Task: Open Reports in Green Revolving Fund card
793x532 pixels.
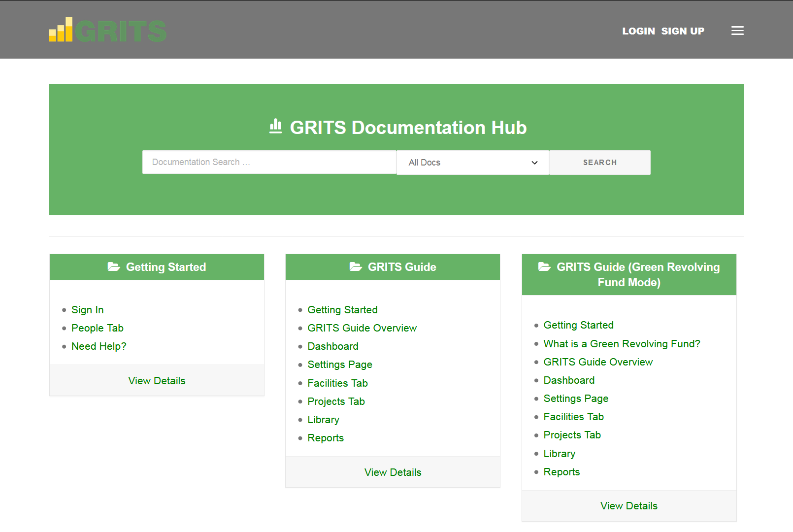Action: tap(562, 472)
